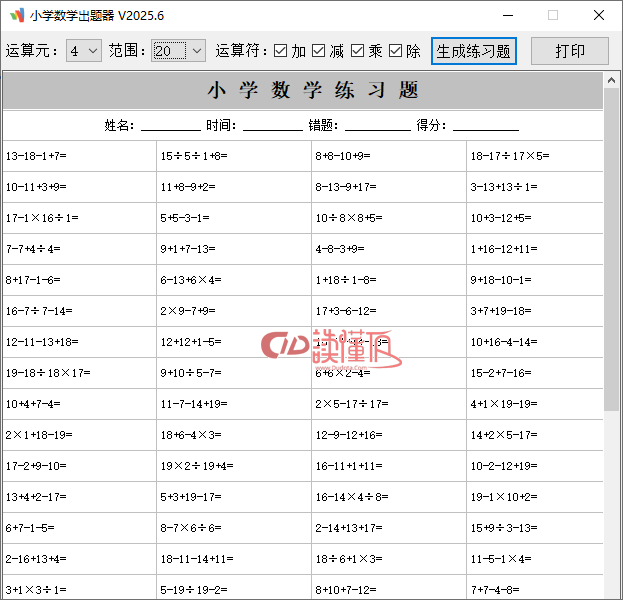The height and width of the screenshot is (600, 623).
Task: Select problem 2×1+18-19=
Action: (39, 435)
